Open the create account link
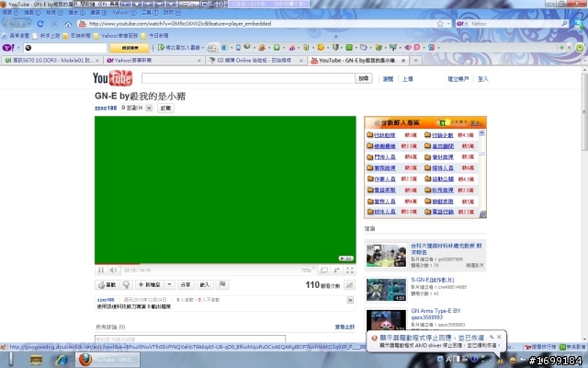 pos(458,79)
